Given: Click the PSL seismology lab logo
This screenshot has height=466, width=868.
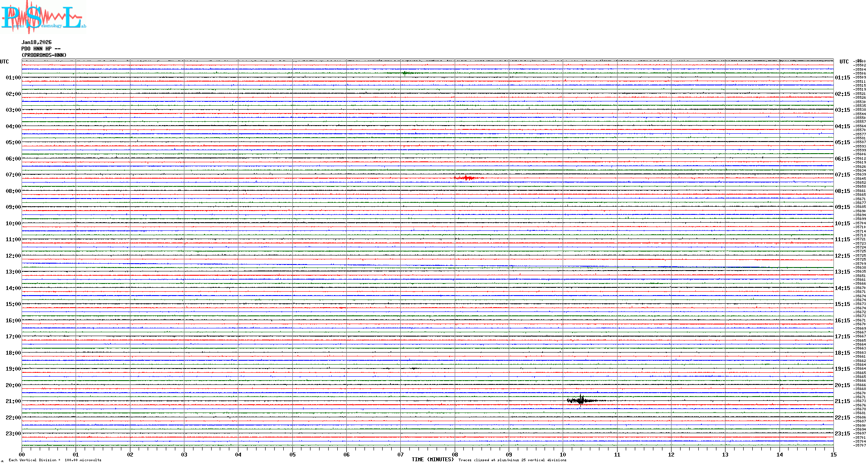Looking at the screenshot, I should (43, 17).
